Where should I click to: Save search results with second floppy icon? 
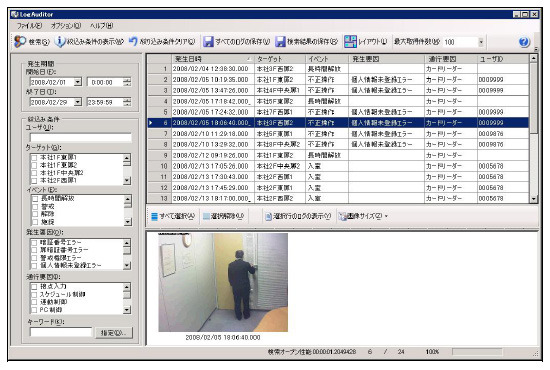coord(280,42)
